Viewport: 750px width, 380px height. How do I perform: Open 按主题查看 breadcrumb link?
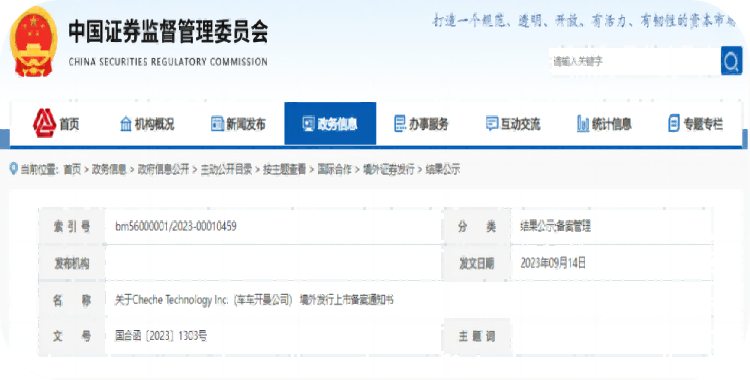click(285, 169)
